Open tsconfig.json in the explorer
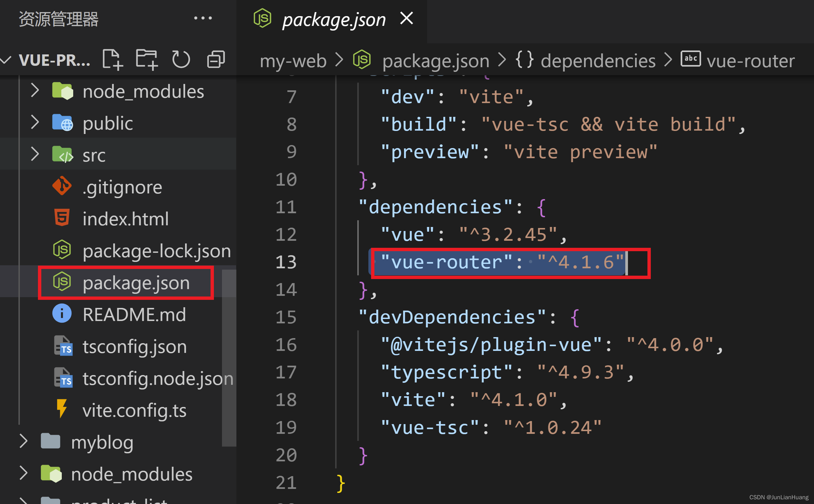This screenshot has width=814, height=504. [x=134, y=346]
